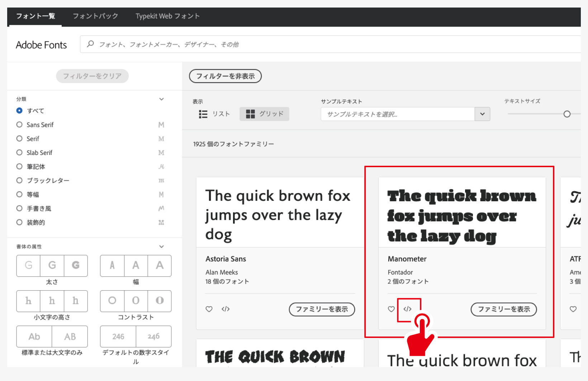Viewport: 588px width, 381px height.
Task: Click ファミリーを表示 for Manometer
Action: [503, 309]
